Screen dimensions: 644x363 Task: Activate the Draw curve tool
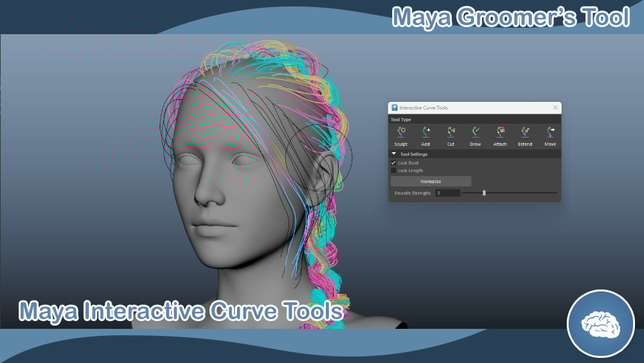click(475, 136)
